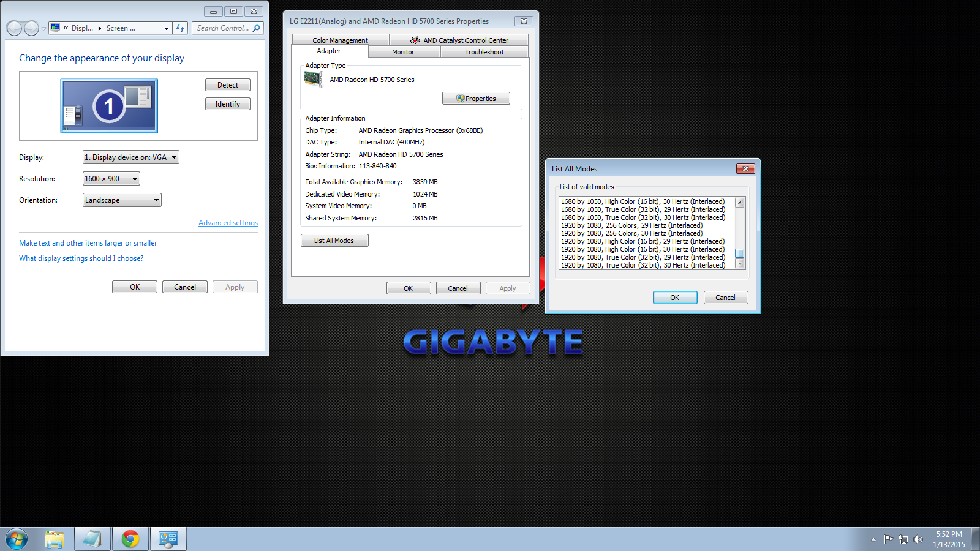
Task: Open the Windows Start menu
Action: [17, 539]
